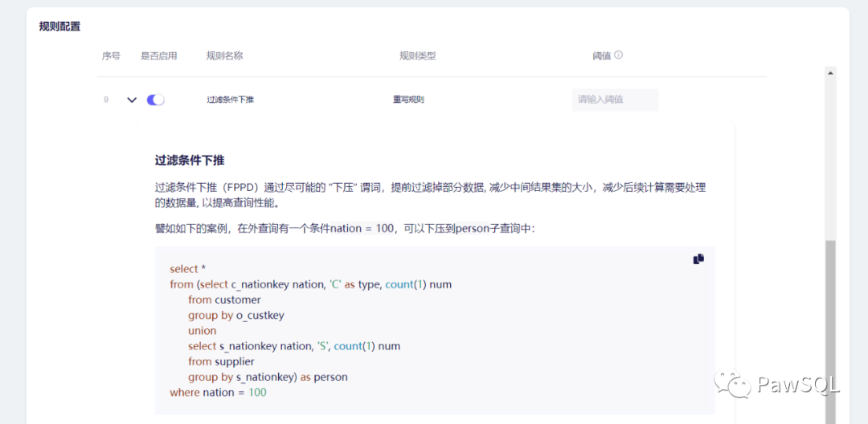Click the 序号 column header

[111, 55]
